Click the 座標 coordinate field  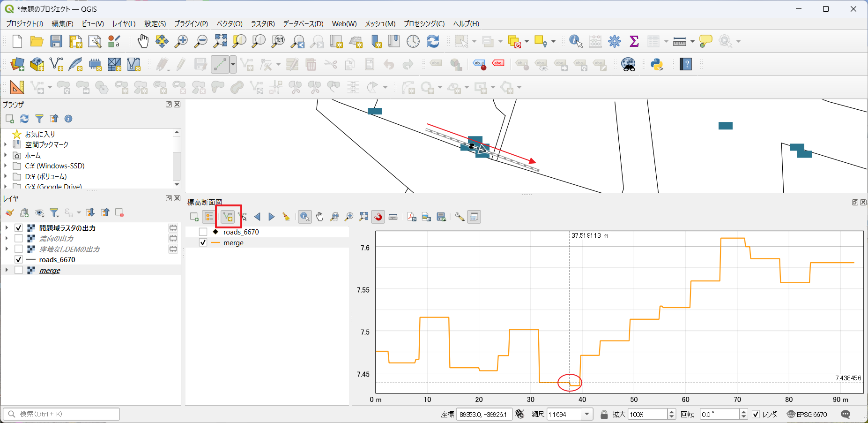(x=484, y=414)
